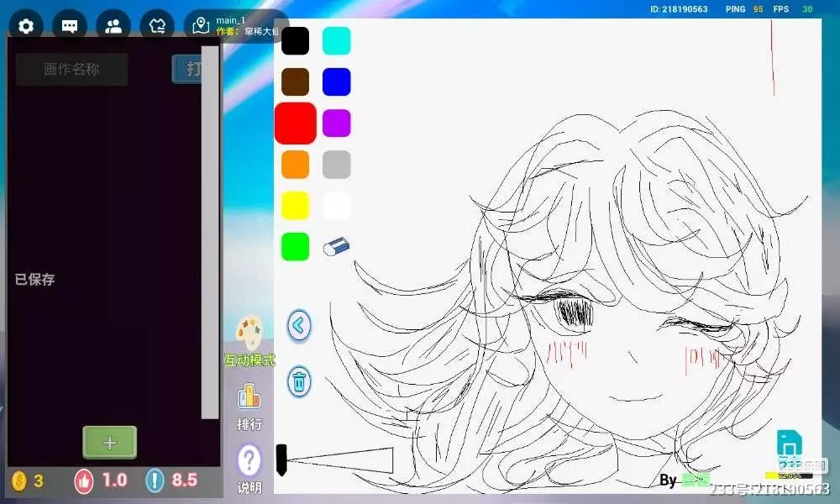
Task: Click the 互动模式 label
Action: pyautogui.click(x=249, y=360)
